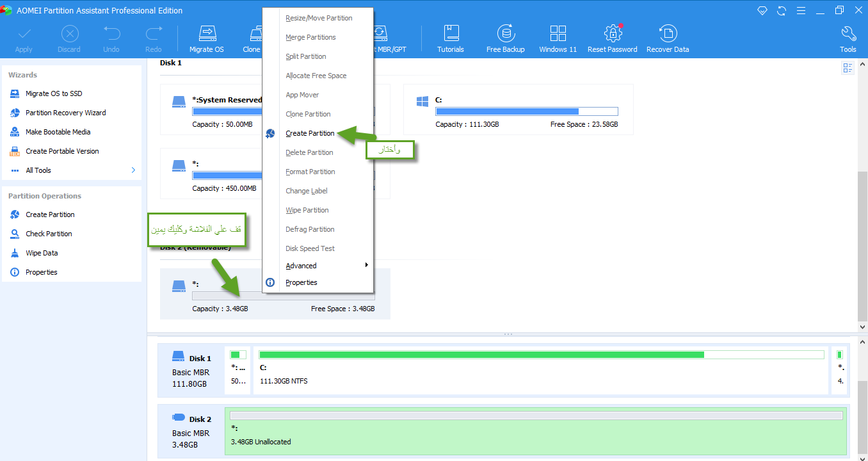Expand the Advanced submenu arrow
Screen dimensions: 868x461
coord(367,265)
